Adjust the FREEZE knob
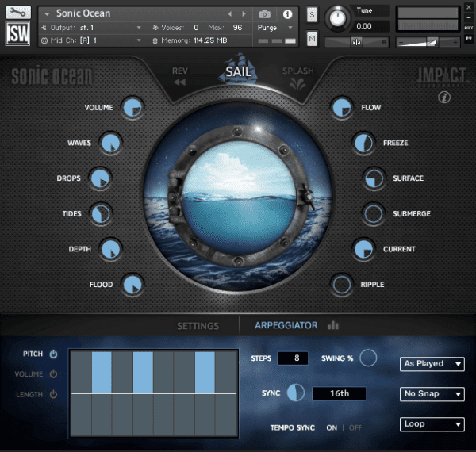 click(x=363, y=143)
